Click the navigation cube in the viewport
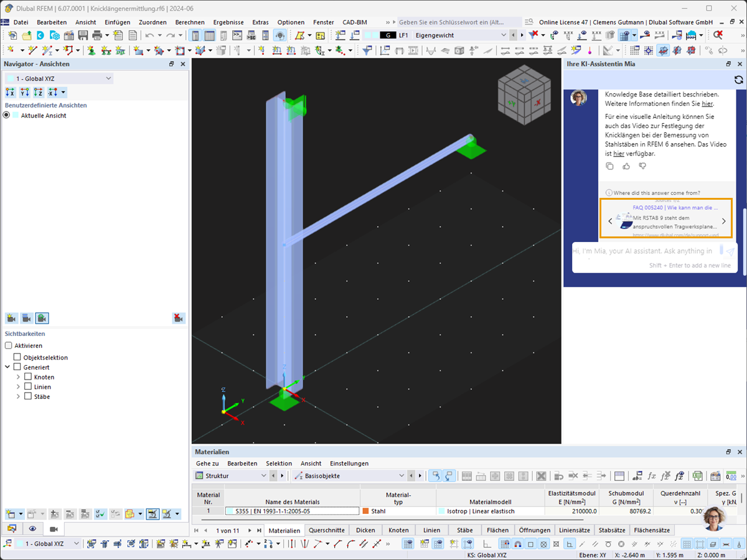The width and height of the screenshot is (747, 560). tap(524, 96)
